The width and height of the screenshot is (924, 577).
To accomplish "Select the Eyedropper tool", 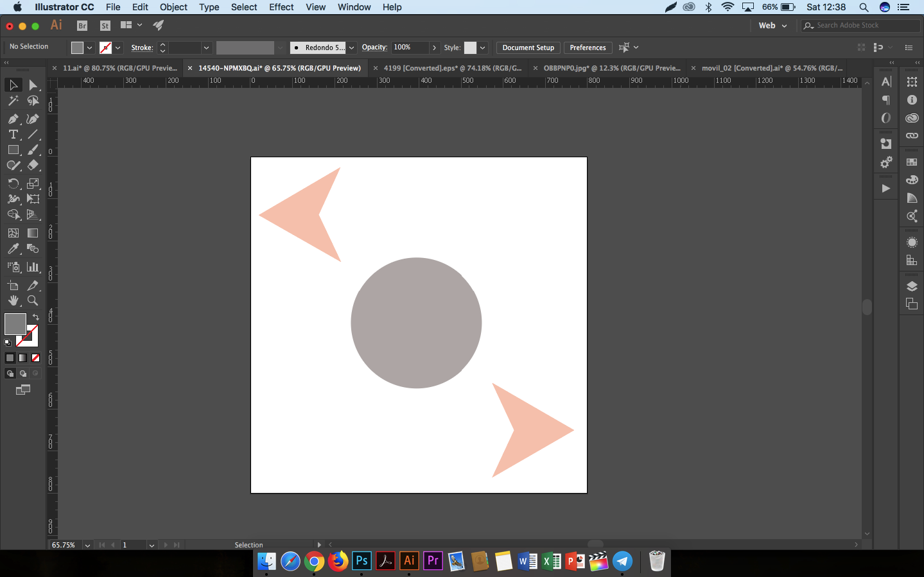I will pos(13,248).
